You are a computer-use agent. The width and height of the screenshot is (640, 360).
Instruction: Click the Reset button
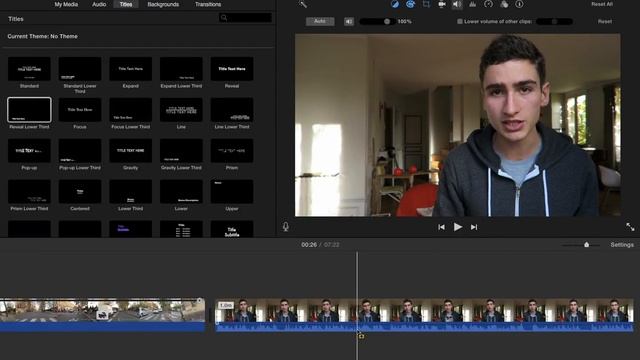[605, 22]
